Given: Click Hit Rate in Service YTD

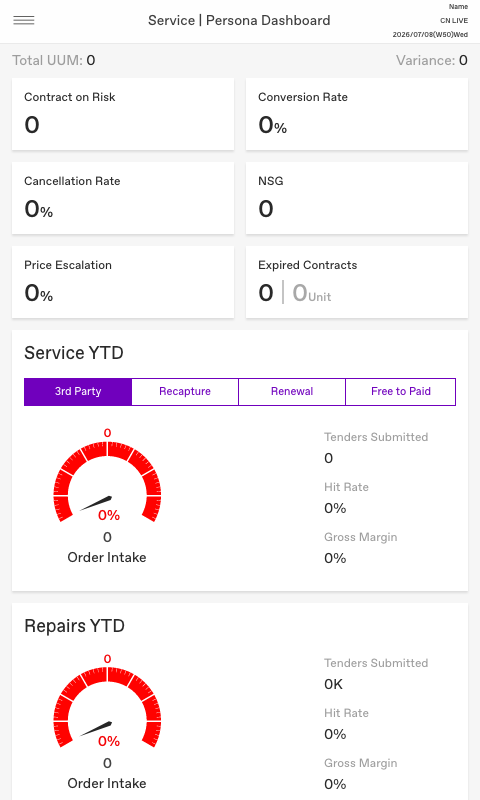Looking at the screenshot, I should coord(346,487).
